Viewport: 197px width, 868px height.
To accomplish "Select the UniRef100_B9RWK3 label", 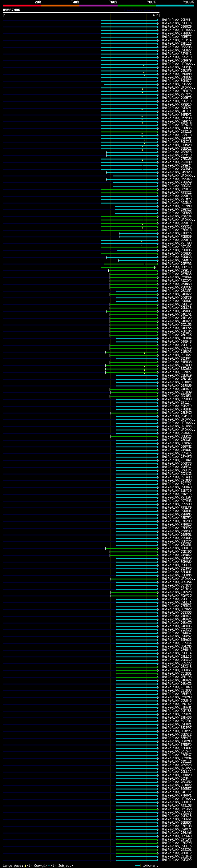I will point(177,257).
